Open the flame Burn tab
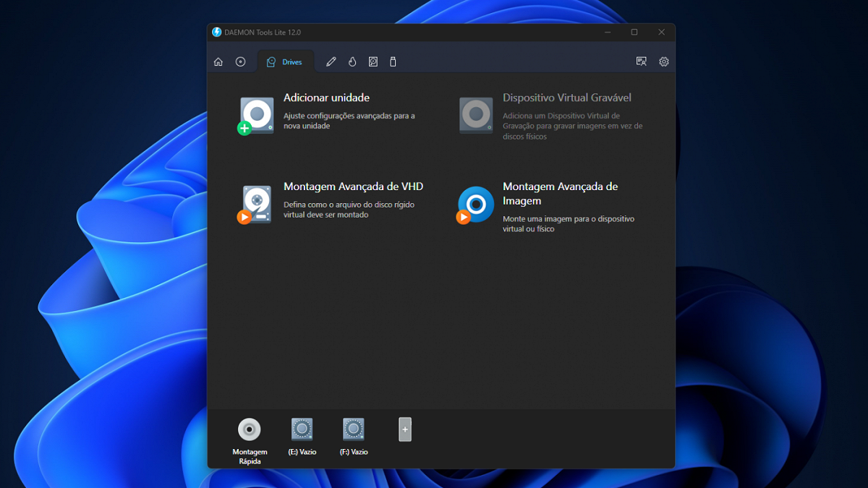Screen dimensions: 868x488 [352, 62]
